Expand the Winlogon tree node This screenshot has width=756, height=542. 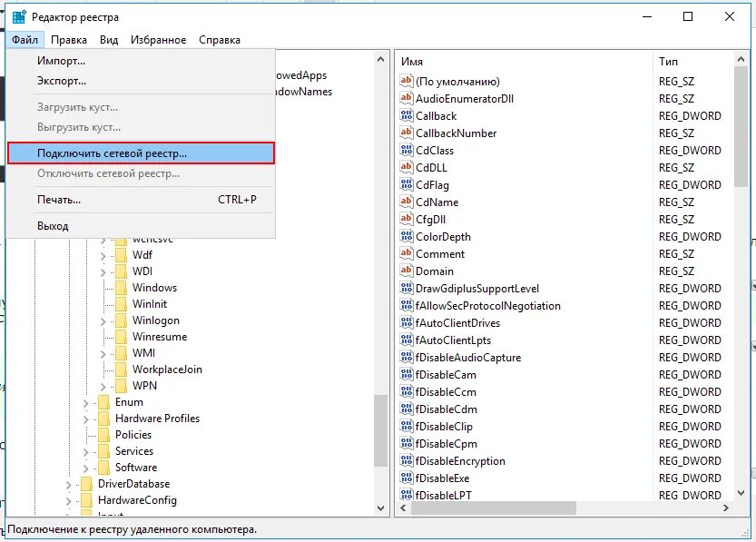(x=103, y=321)
